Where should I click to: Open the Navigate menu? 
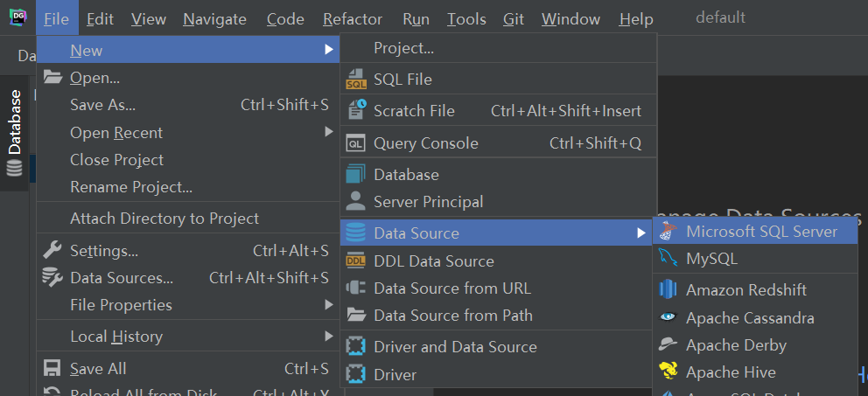(214, 19)
